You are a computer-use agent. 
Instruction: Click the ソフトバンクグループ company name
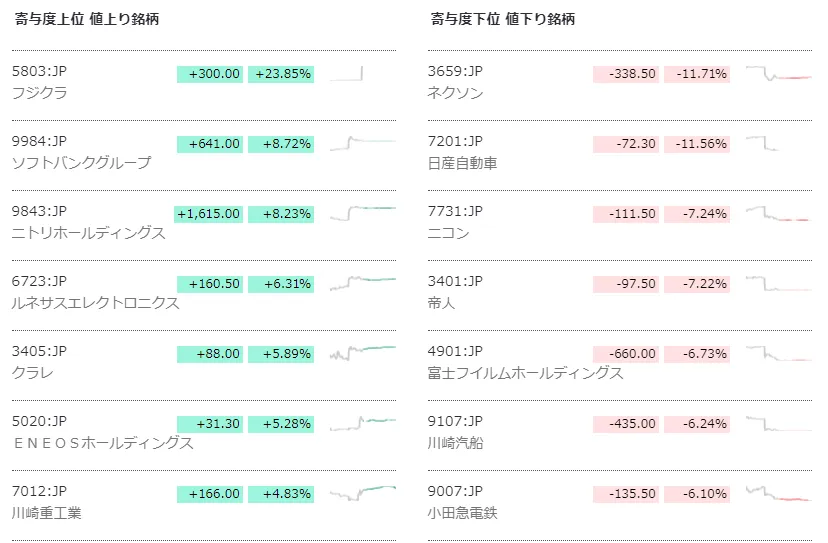[x=82, y=162]
